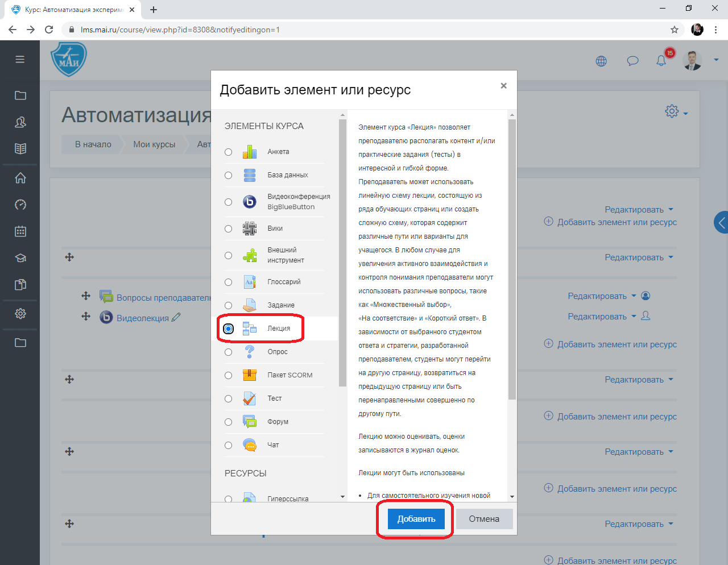Click the edit pencil next to Видеолекция
Viewport: 728px width, 565px height.
pos(176,317)
